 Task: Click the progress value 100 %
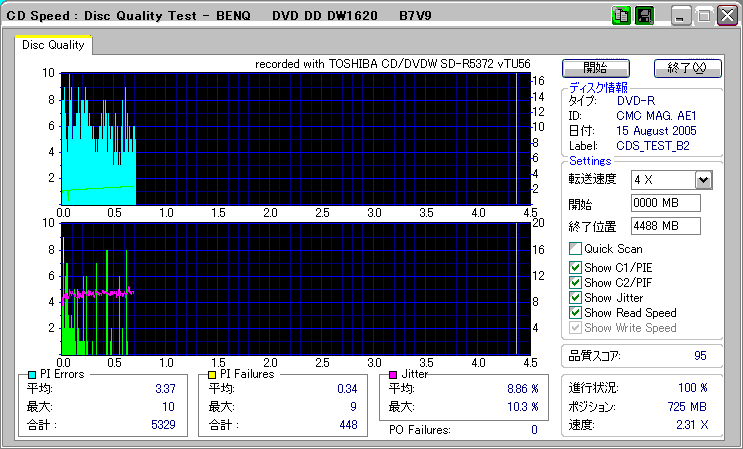tap(693, 388)
